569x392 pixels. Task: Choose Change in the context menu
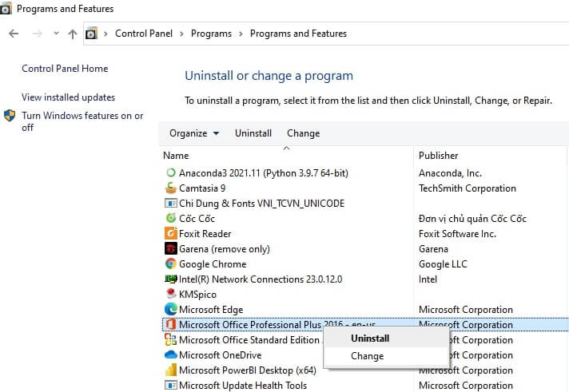pos(386,356)
